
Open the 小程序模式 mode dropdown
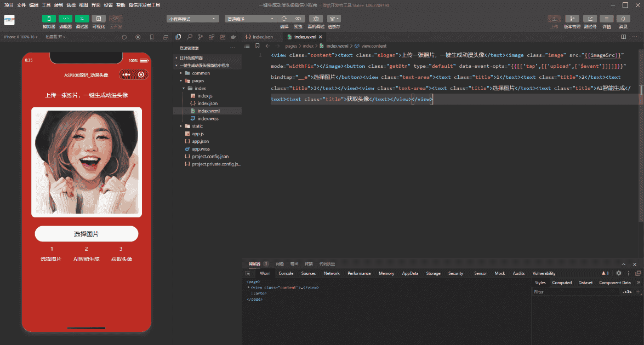192,19
